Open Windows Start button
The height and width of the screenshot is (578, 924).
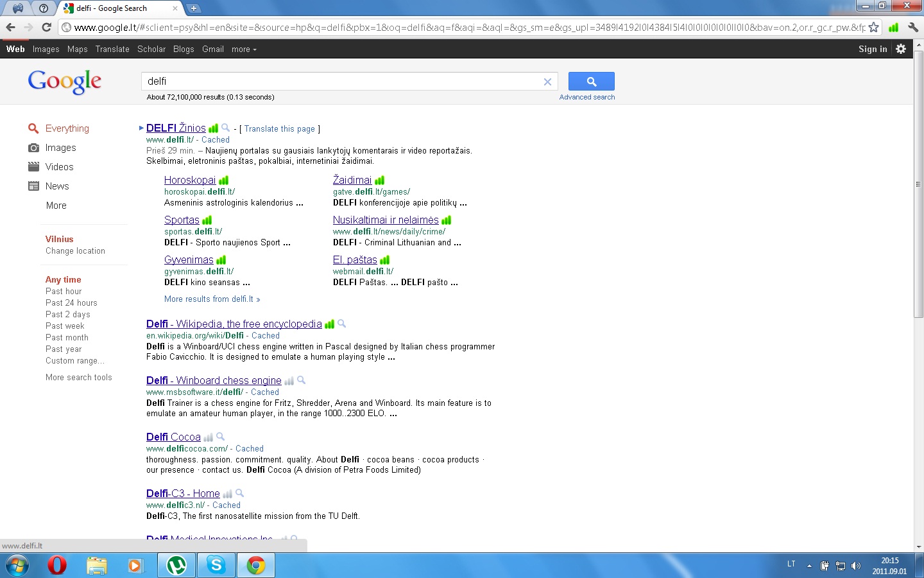point(17,566)
